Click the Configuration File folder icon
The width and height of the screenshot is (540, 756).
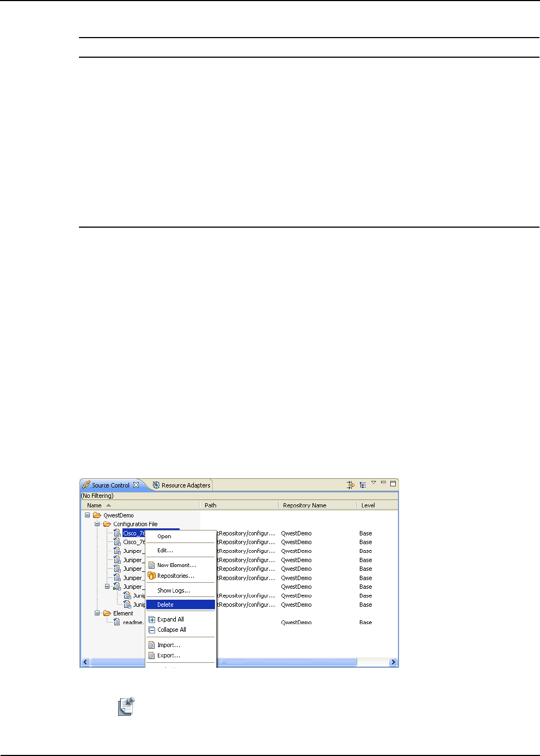[107, 524]
